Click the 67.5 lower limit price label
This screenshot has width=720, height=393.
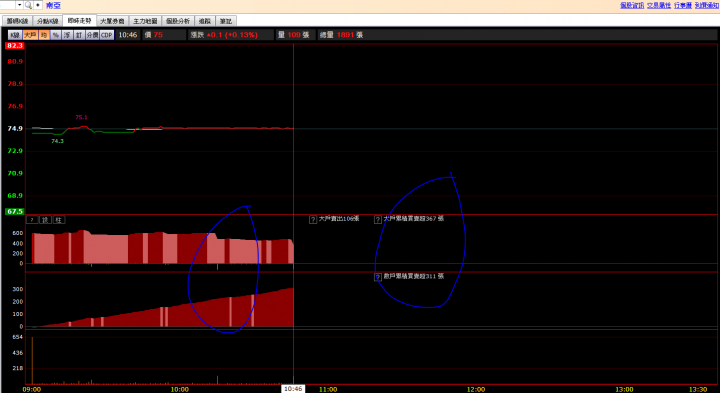[15, 212]
